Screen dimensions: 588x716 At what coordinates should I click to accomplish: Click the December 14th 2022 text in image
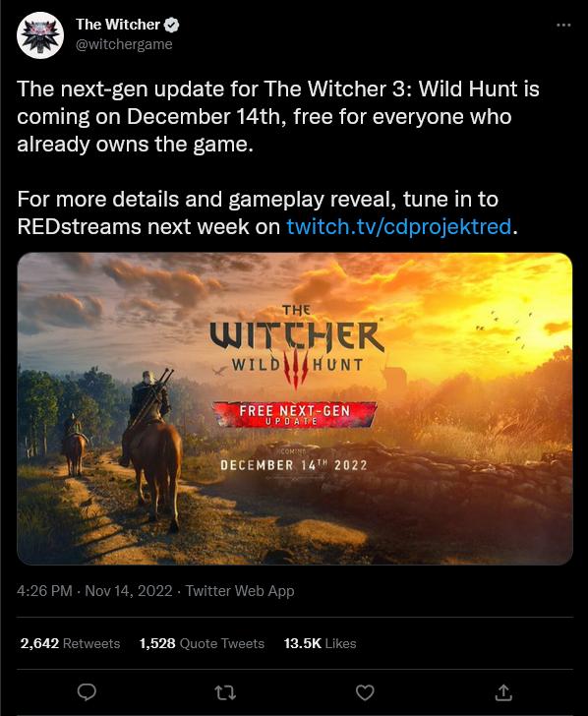pyautogui.click(x=294, y=465)
